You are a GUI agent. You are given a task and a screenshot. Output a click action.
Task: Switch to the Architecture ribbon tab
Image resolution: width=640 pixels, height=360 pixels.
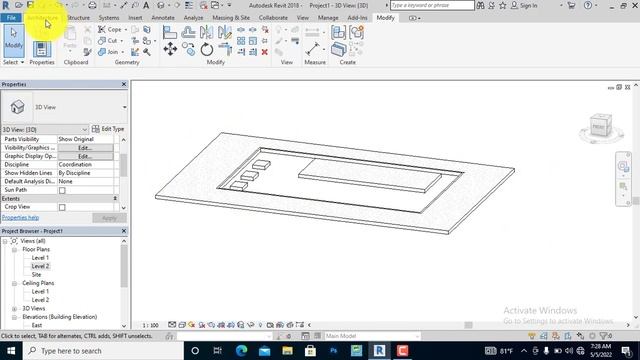click(42, 18)
